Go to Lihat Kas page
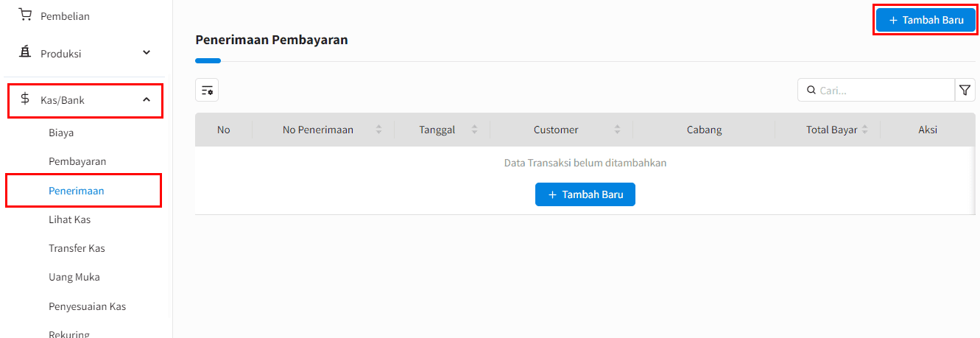 coord(70,219)
